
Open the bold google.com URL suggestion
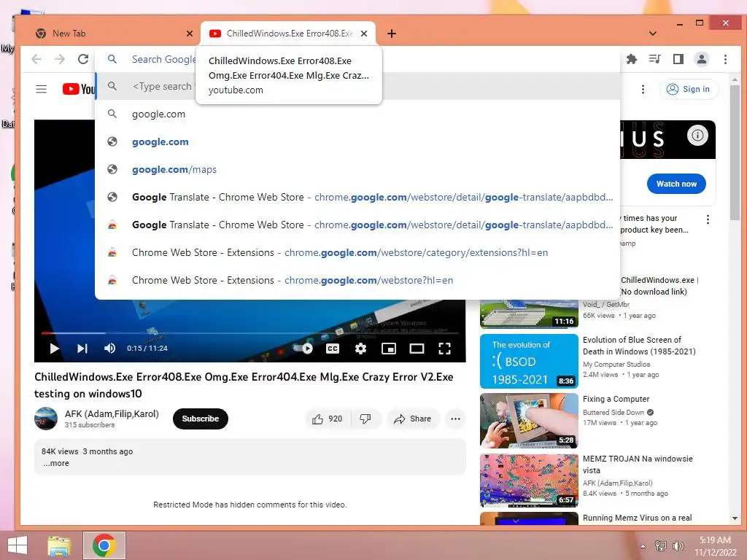[357, 142]
